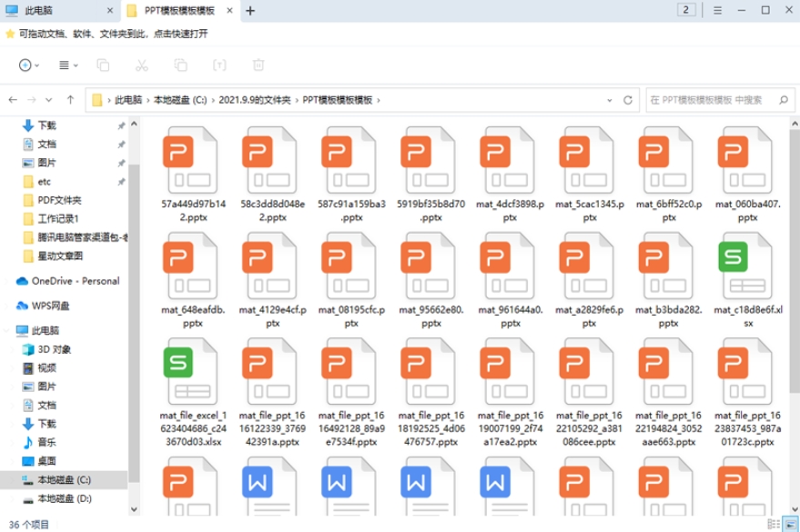Select file 57a449d97b142.pptx
This screenshot has width=800, height=532.
(x=193, y=175)
